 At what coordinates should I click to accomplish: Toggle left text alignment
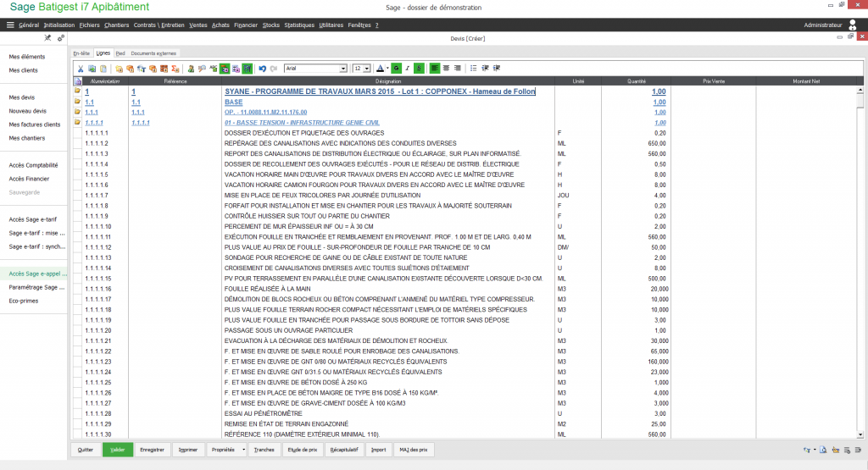click(x=435, y=69)
